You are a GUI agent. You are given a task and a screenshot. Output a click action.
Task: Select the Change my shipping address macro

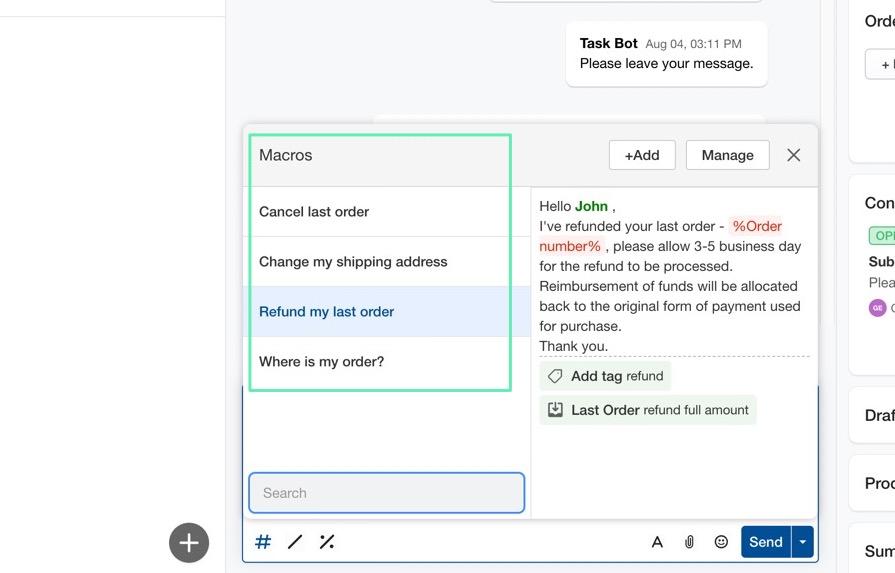(353, 262)
